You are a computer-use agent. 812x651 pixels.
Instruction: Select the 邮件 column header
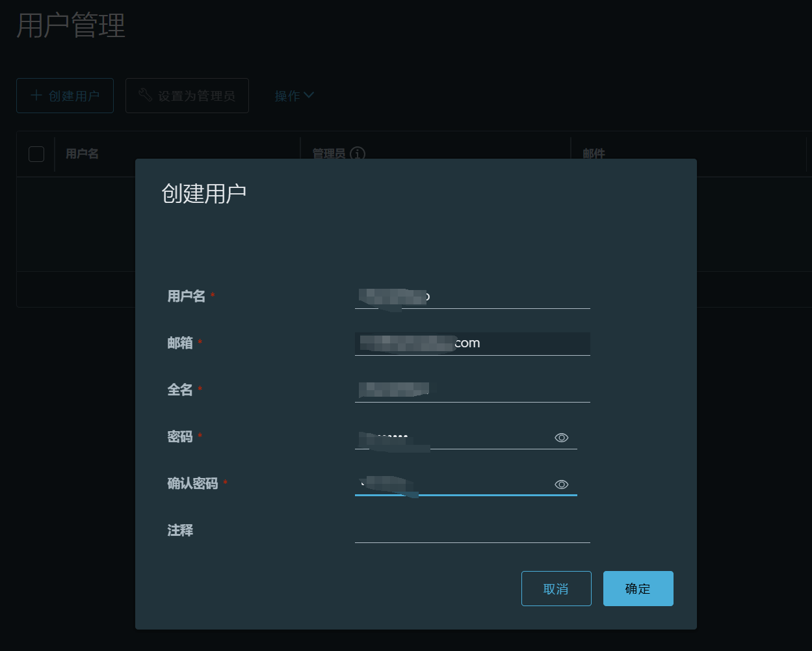pos(594,154)
